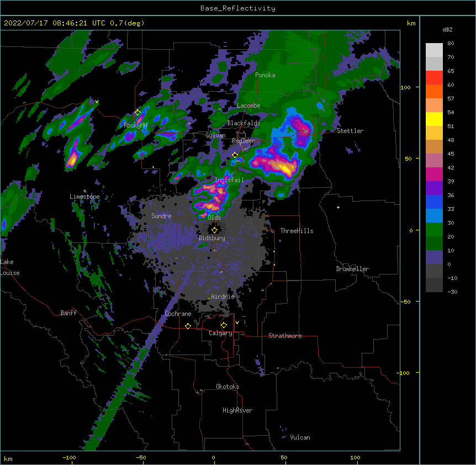
Task: Click the -100 tick on the horizontal km axis
Action: 70,457
